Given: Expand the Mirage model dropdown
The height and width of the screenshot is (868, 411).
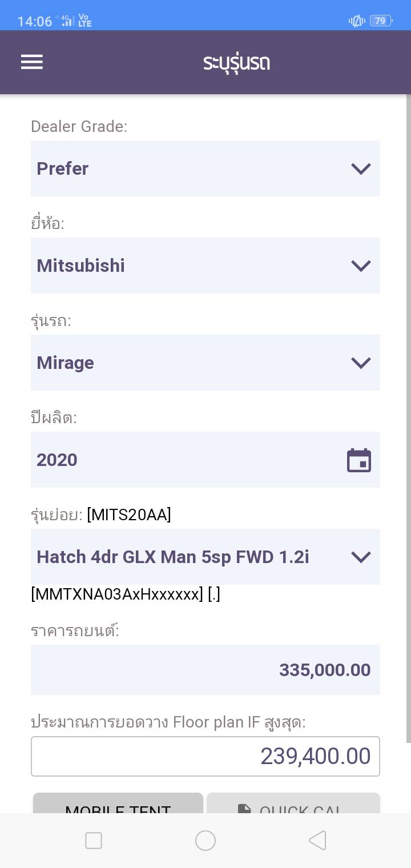Looking at the screenshot, I should tap(205, 363).
